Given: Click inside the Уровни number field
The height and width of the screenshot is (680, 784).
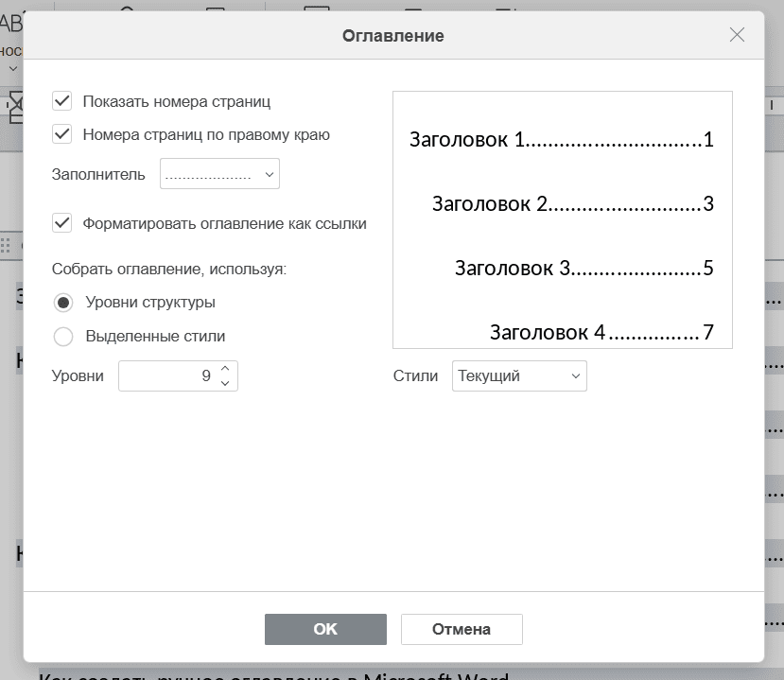Looking at the screenshot, I should (167, 375).
